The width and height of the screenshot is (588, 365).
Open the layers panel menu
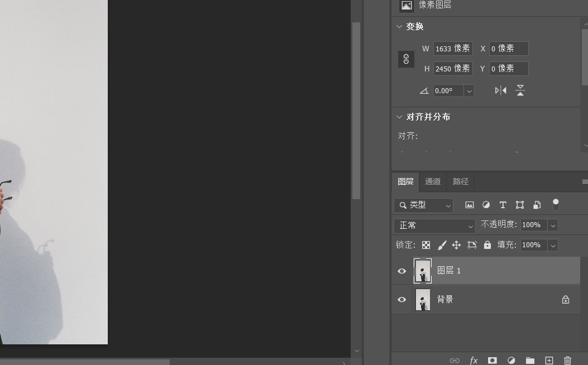(585, 182)
